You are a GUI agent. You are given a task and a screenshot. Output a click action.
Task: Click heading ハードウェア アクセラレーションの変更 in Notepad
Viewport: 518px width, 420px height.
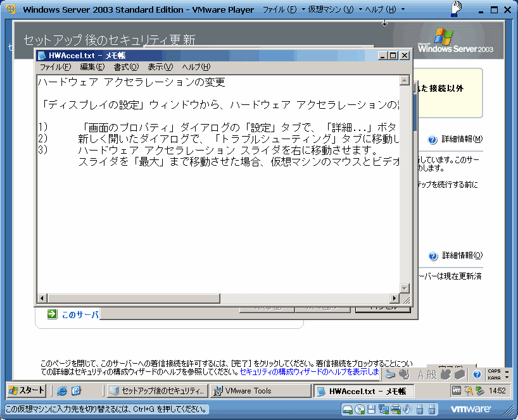click(132, 82)
